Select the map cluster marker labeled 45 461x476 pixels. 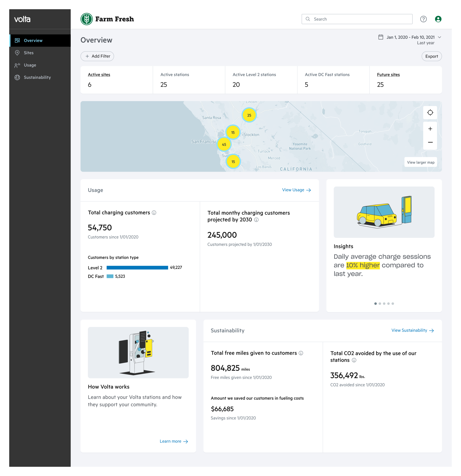click(x=224, y=144)
